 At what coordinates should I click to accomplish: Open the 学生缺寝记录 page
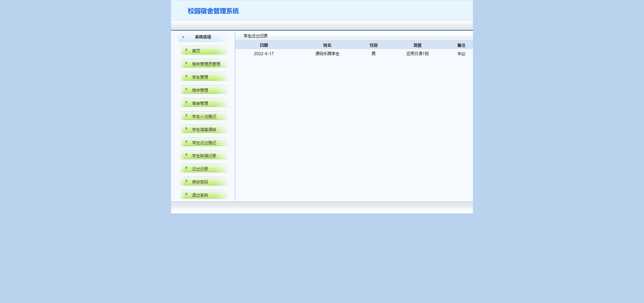[204, 156]
